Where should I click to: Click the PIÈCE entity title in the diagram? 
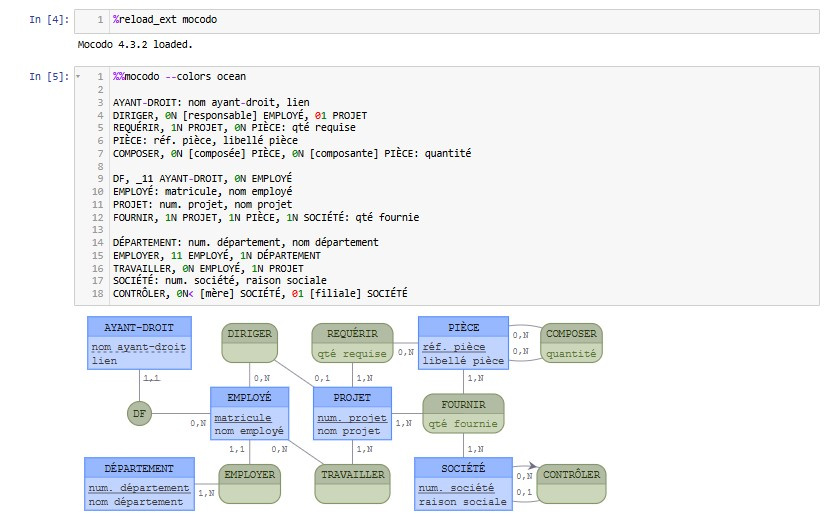(x=463, y=328)
